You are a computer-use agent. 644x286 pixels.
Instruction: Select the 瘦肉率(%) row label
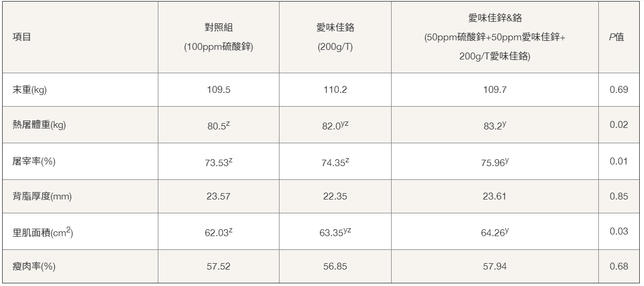pyautogui.click(x=34, y=266)
